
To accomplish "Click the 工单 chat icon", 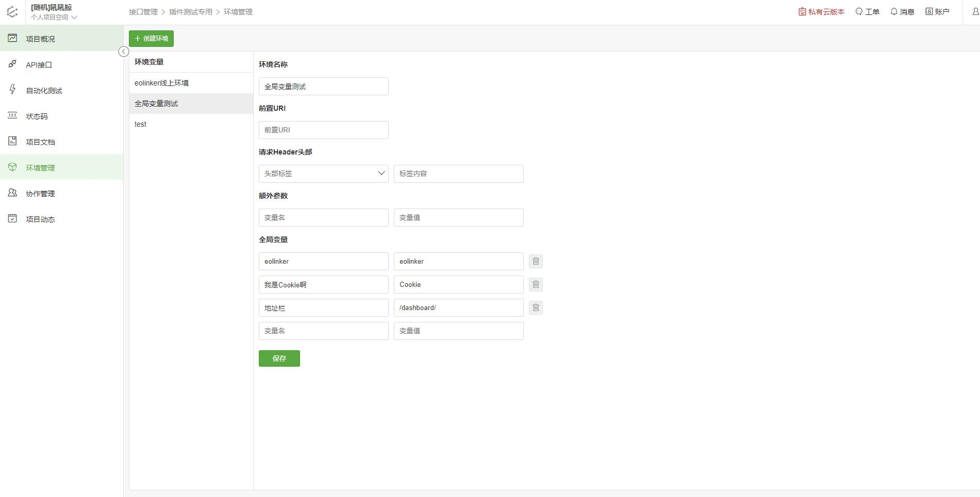I will pos(859,11).
